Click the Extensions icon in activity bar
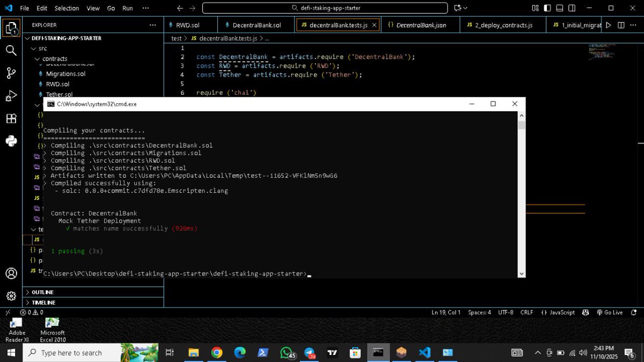Viewport: 644px width, 362px height. tap(11, 119)
